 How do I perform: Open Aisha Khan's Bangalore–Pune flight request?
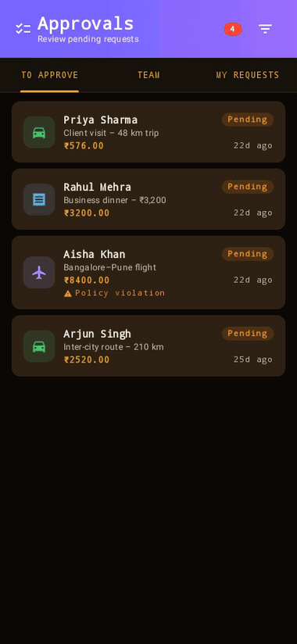coord(148,272)
